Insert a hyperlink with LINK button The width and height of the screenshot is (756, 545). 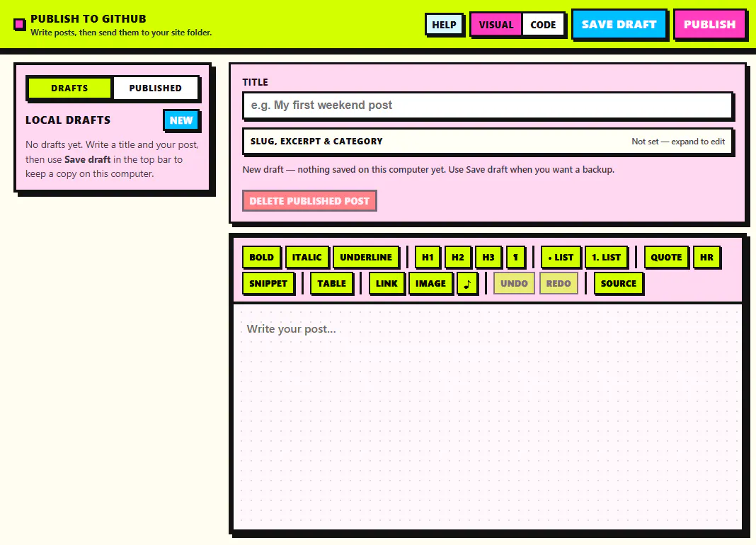tap(386, 283)
